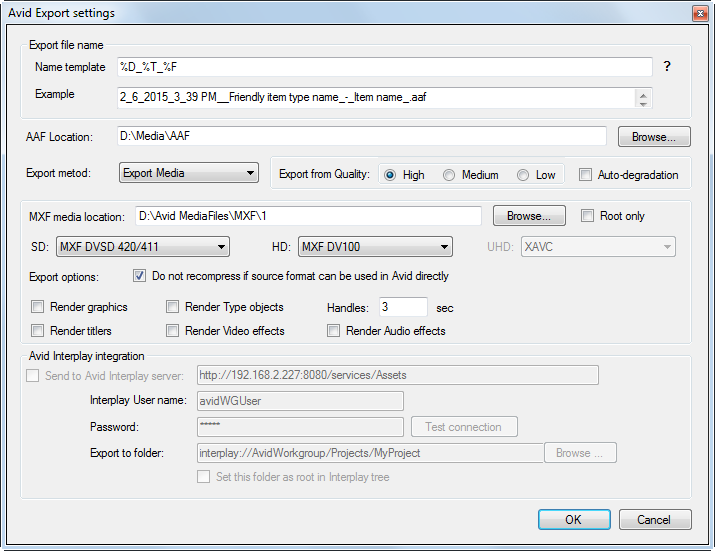Enable Render Video effects checkbox
Image resolution: width=715 pixels, height=551 pixels.
pos(172,330)
